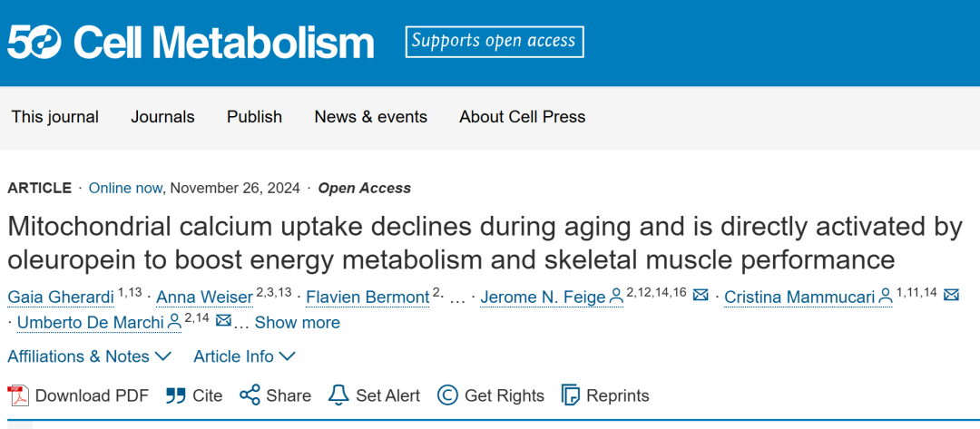Click the Cell Metabolism 50 logo
The width and height of the screenshot is (980, 429).
coord(191,42)
